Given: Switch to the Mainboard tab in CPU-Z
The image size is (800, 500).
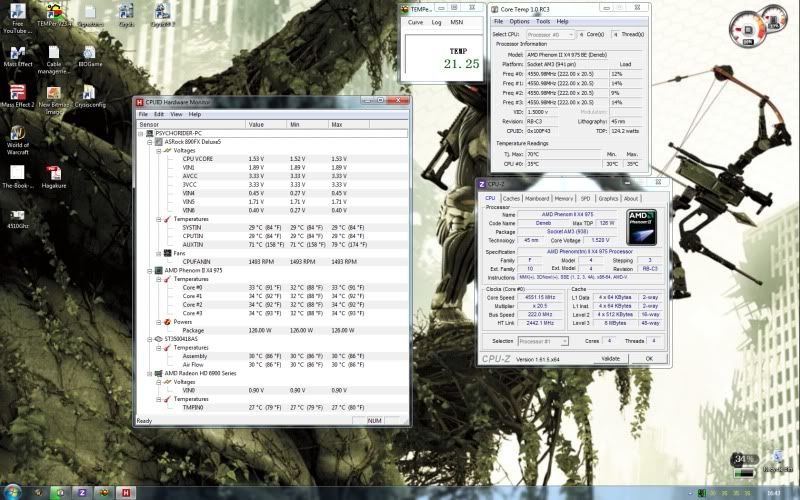Looking at the screenshot, I should tap(537, 198).
